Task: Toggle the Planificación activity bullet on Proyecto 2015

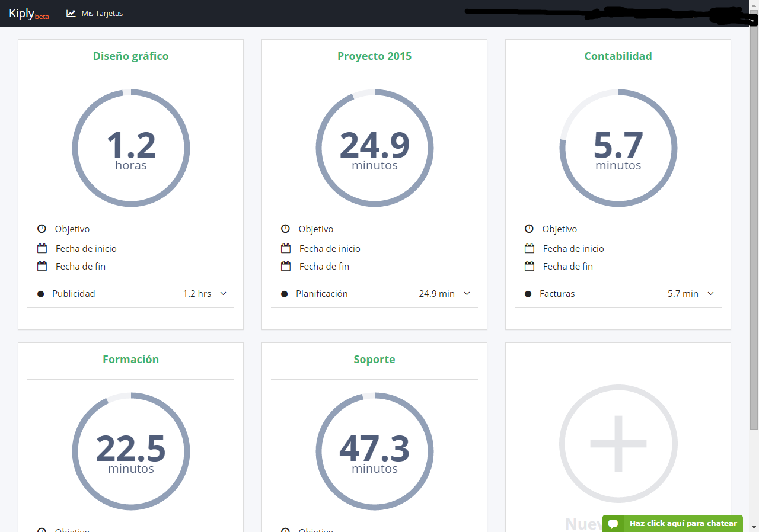Action: click(x=285, y=293)
